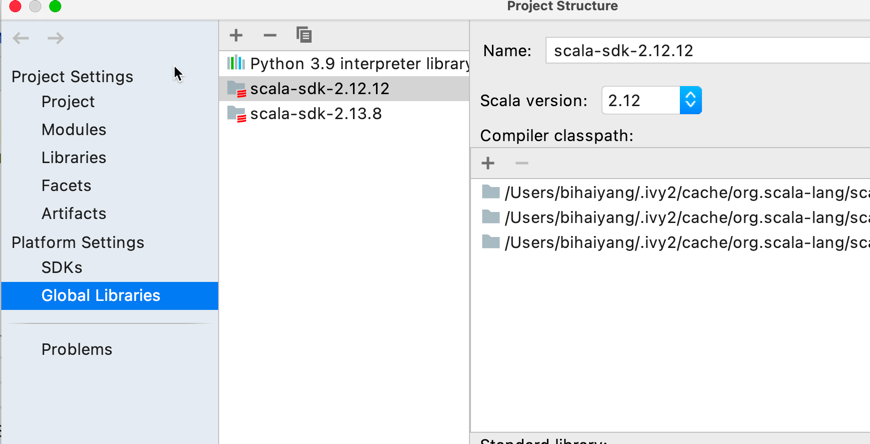The image size is (870, 444).
Task: Click the Scala version label
Action: coord(533,100)
